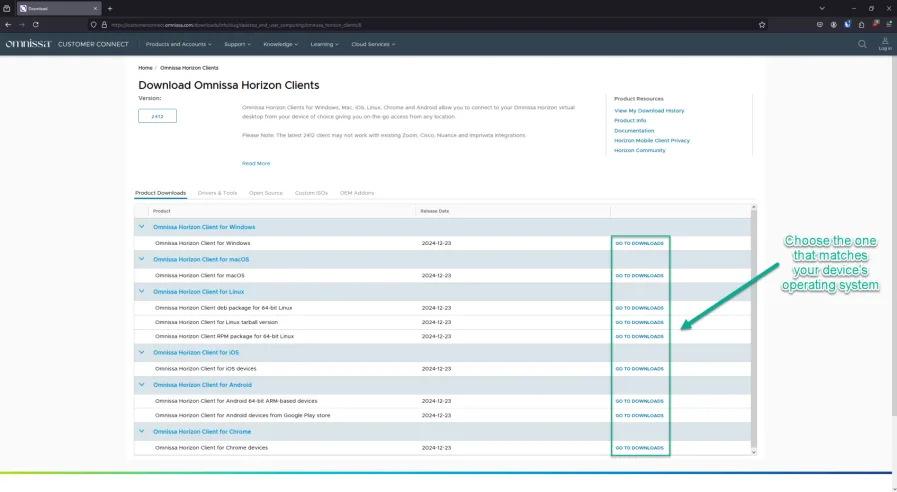Collapse the Horizon Client for iOS section chevron
Viewport: 897px width, 492px height.
coord(141,352)
